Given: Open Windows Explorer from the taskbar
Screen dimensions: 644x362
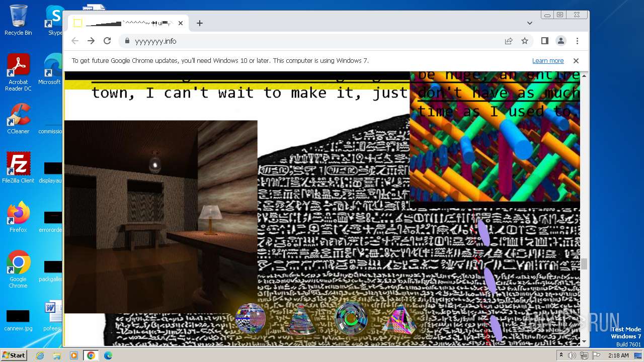Looking at the screenshot, I should (57, 355).
